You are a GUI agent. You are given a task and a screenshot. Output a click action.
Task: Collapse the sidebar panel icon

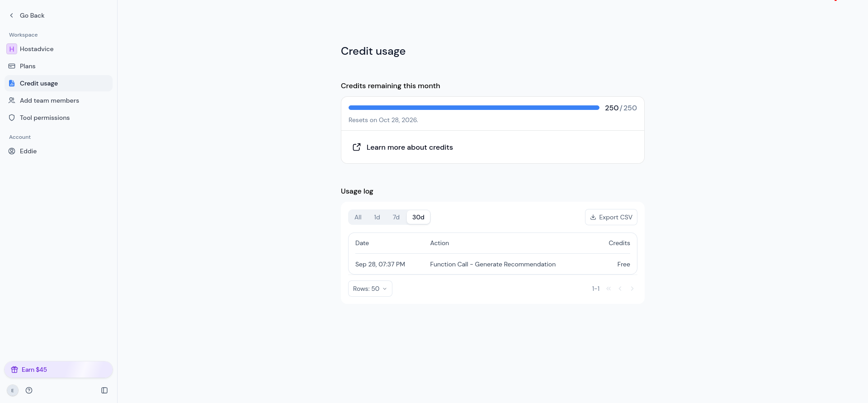[104, 390]
